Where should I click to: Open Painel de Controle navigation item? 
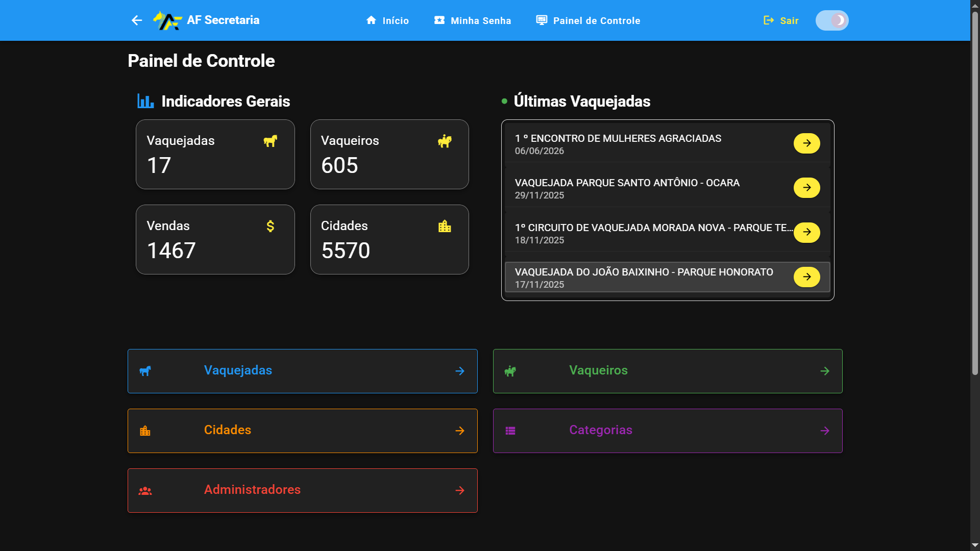coord(588,20)
